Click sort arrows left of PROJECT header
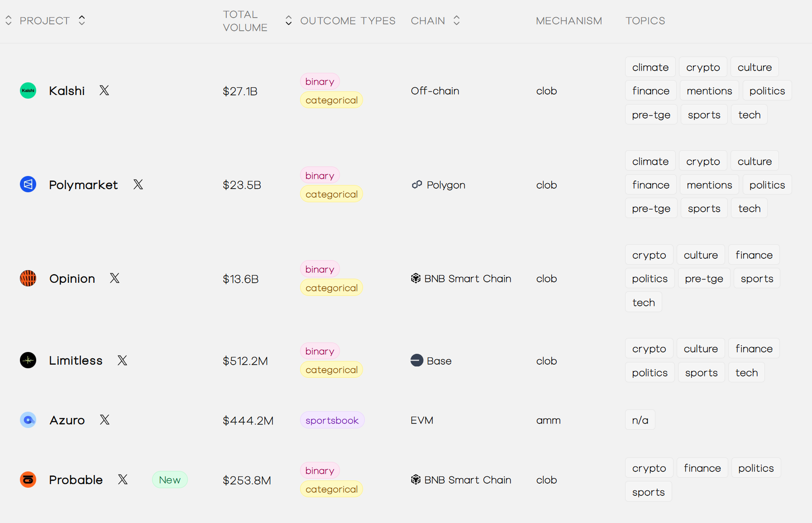The height and width of the screenshot is (523, 812). coord(9,20)
